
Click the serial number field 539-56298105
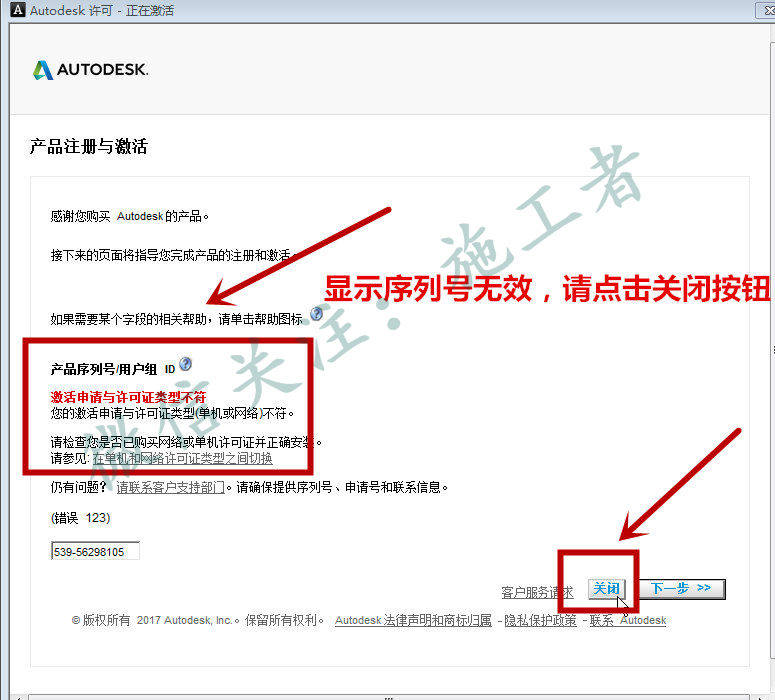click(95, 551)
